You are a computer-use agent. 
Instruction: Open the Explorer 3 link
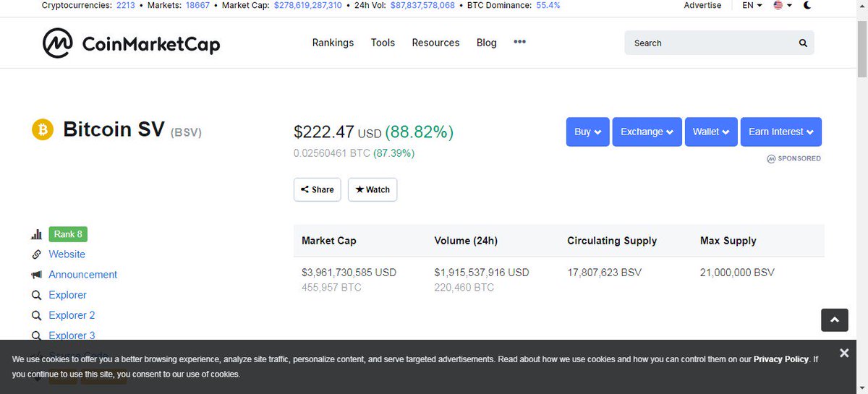(x=72, y=335)
